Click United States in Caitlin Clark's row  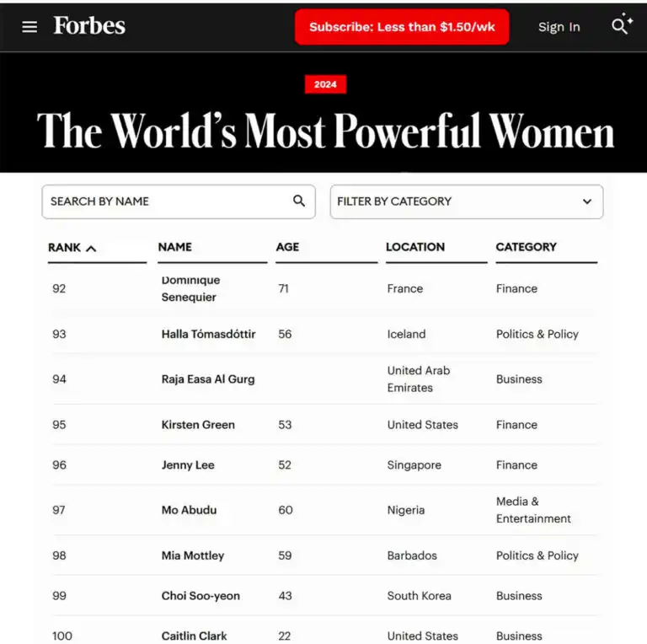(423, 636)
